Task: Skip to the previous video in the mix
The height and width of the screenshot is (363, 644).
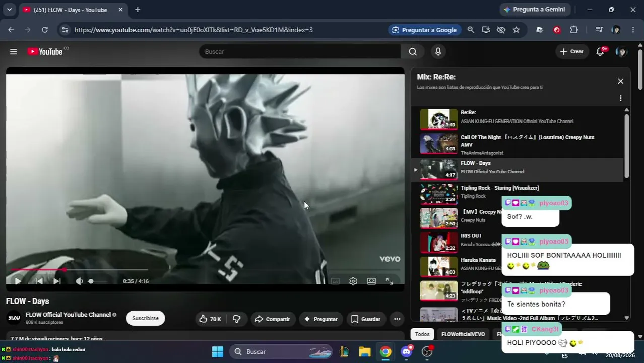Action: (x=38, y=281)
